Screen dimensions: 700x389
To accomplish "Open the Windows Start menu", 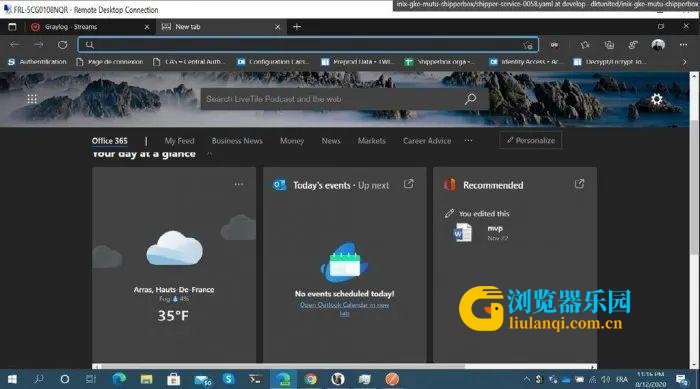I will [12, 379].
